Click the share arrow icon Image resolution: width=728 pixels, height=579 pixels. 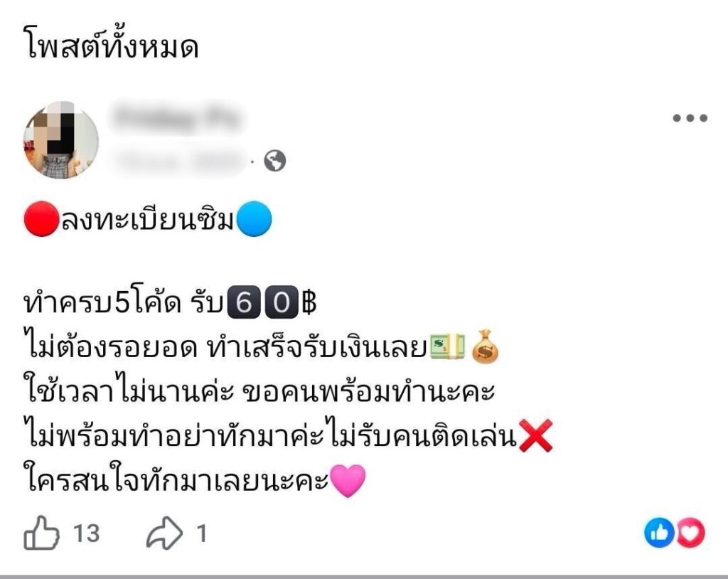pos(164,533)
